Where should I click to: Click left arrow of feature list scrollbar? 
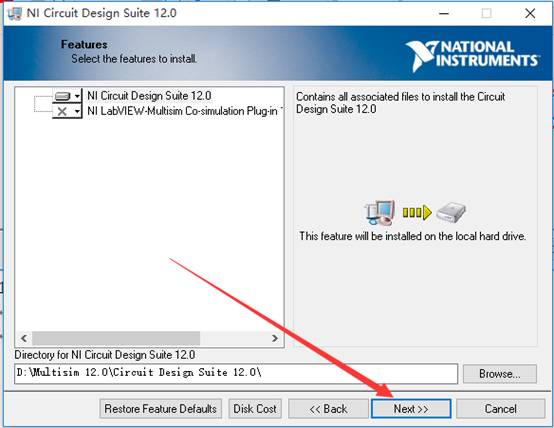(24, 338)
